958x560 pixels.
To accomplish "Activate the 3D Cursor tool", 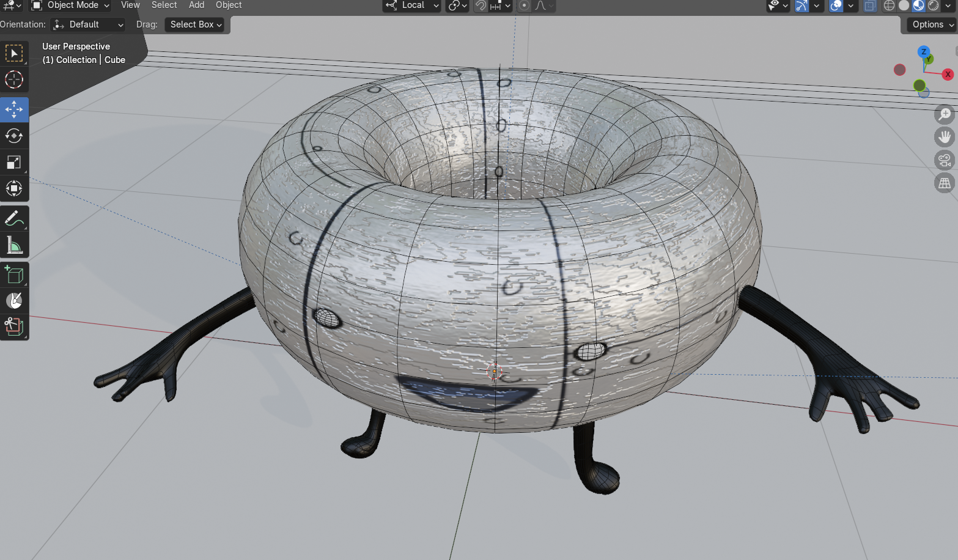I will (14, 80).
